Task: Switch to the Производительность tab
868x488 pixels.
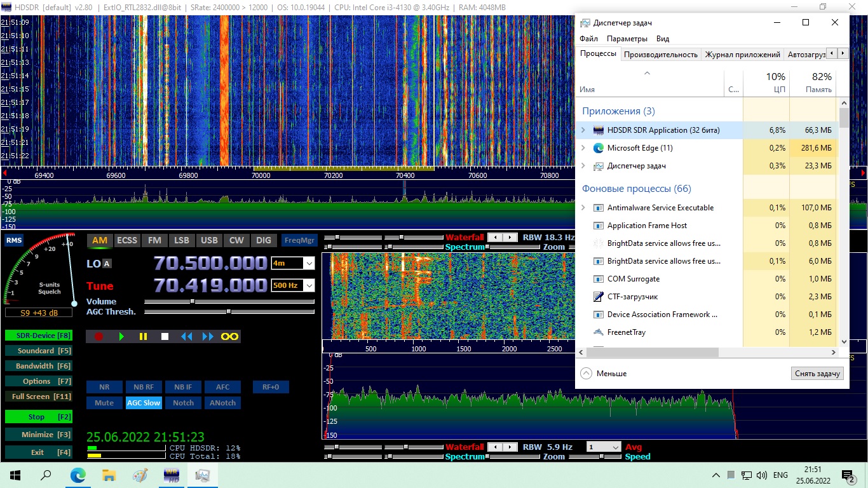Action: click(x=660, y=55)
